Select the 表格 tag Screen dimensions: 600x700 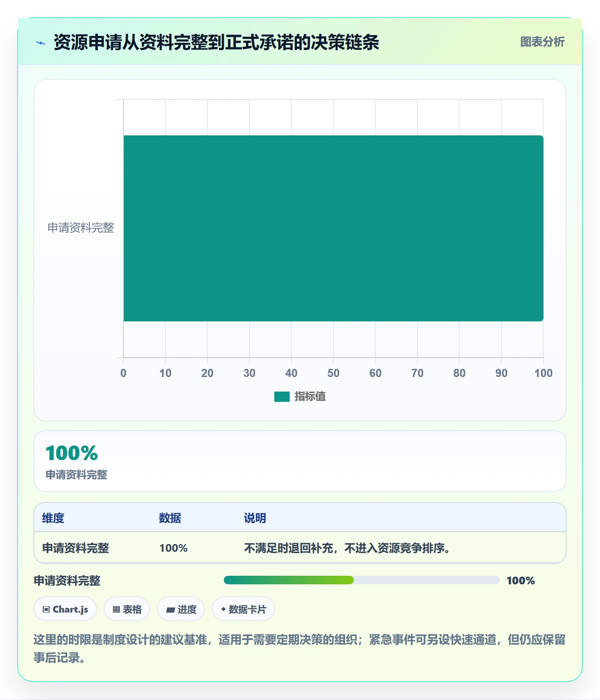point(127,609)
